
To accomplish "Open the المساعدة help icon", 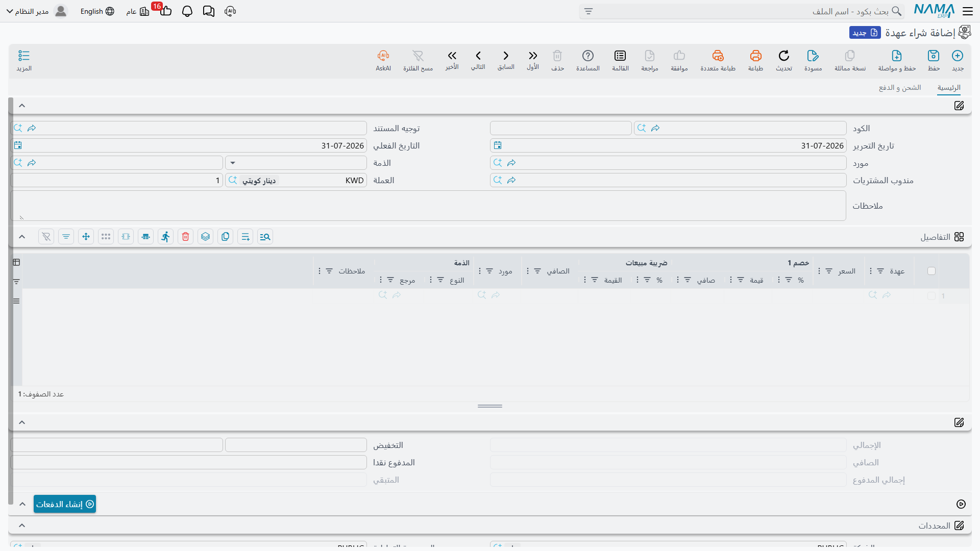I will pos(588,56).
